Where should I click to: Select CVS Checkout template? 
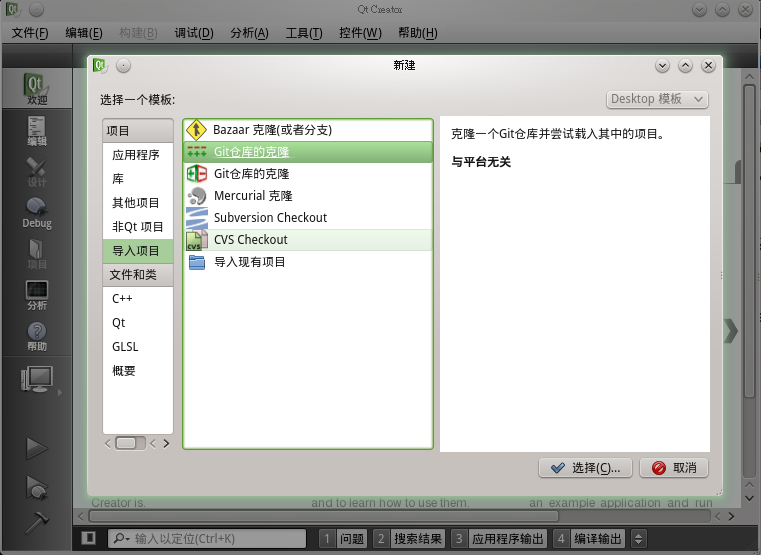pyautogui.click(x=308, y=240)
